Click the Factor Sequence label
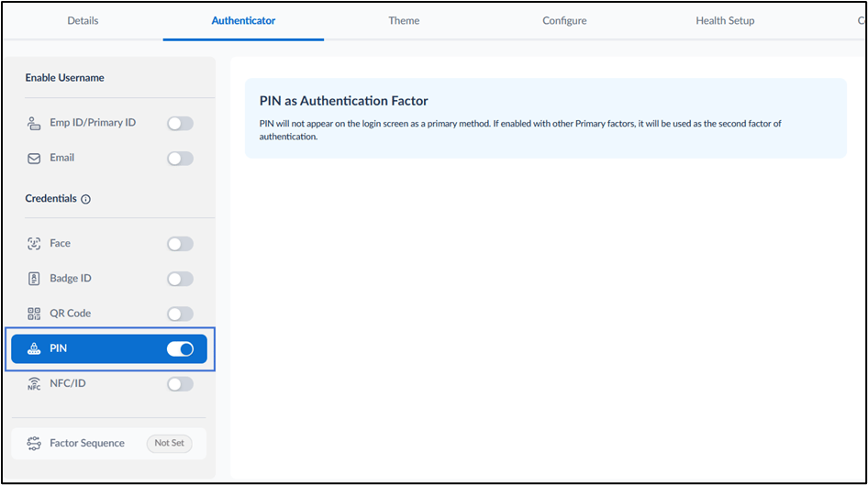Screen dimensions: 868x485 coord(87,443)
